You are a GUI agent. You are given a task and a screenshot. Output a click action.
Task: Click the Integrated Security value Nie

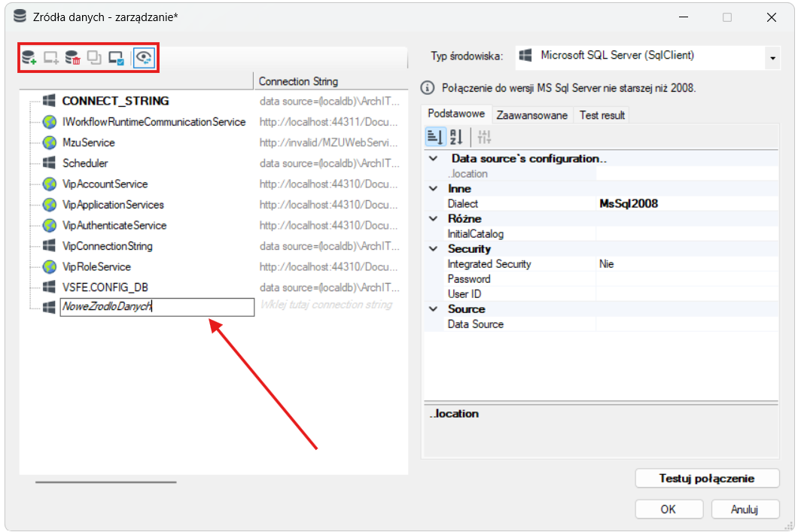687,264
